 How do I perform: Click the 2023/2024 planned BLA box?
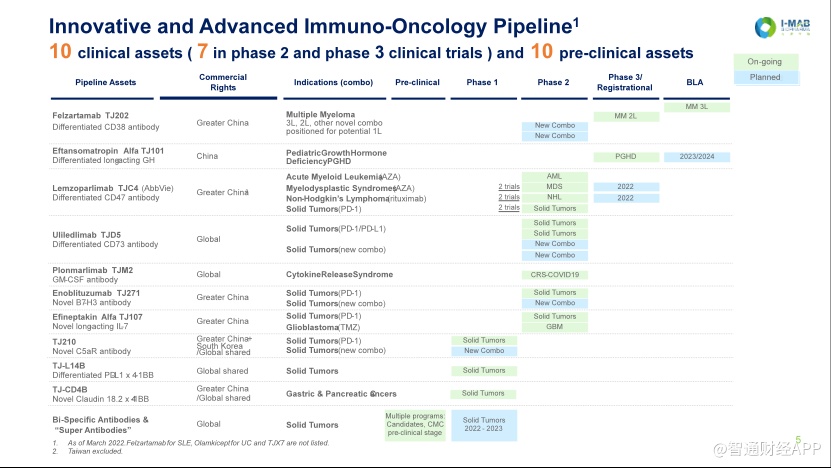pos(696,157)
